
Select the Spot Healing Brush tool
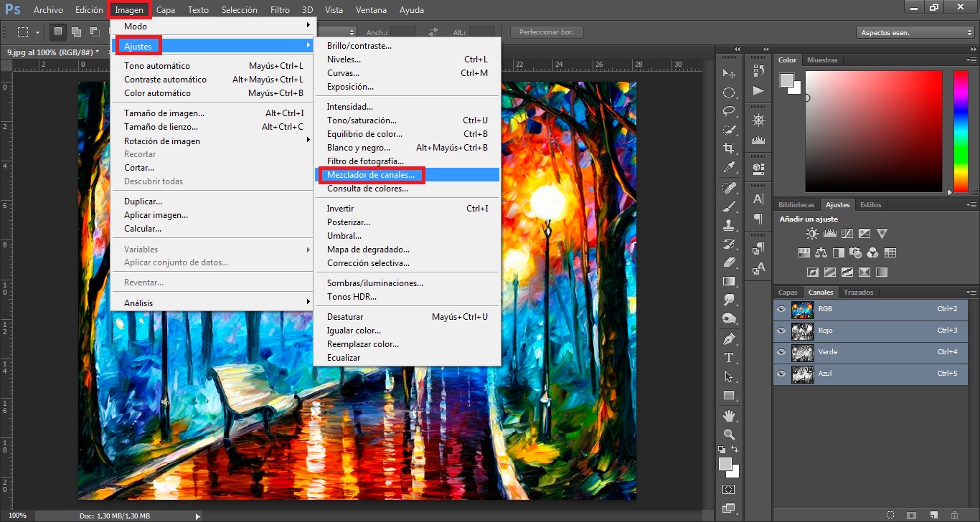729,188
